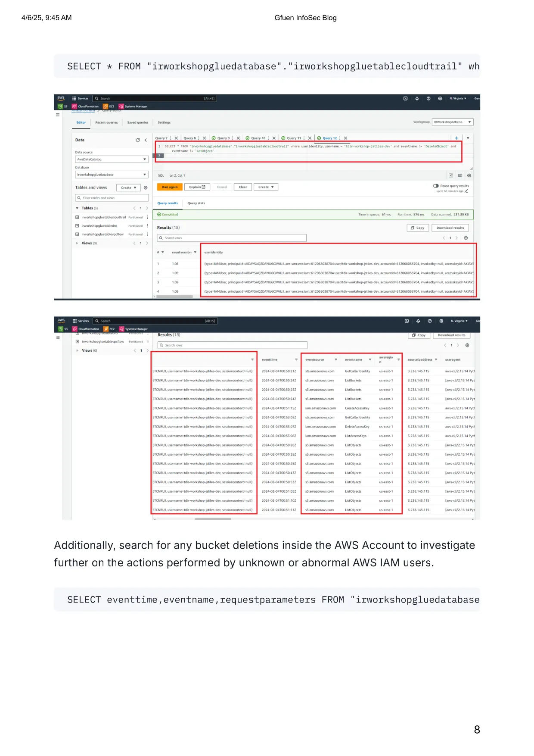Open Create dropdown in Tables and views
The width and height of the screenshot is (534, 756).
(128, 187)
